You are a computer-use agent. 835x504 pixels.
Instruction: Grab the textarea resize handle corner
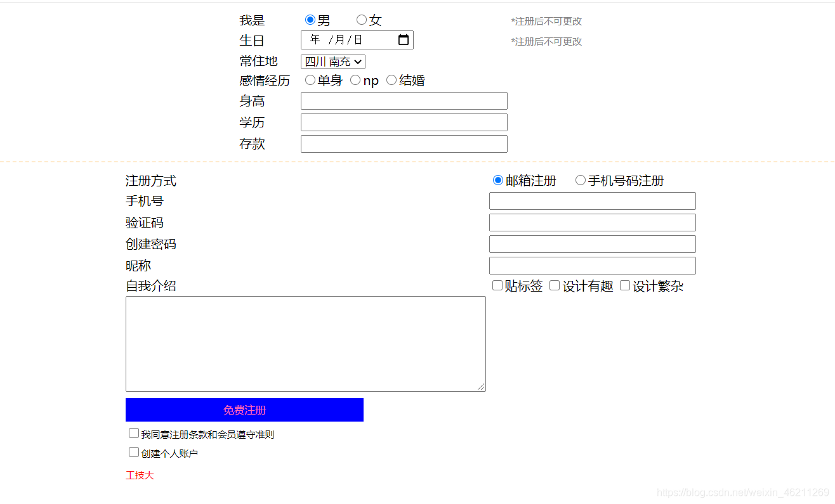[482, 387]
